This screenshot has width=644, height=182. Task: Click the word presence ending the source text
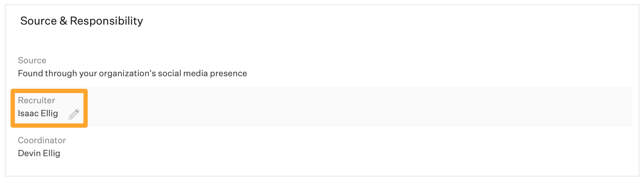coord(229,74)
